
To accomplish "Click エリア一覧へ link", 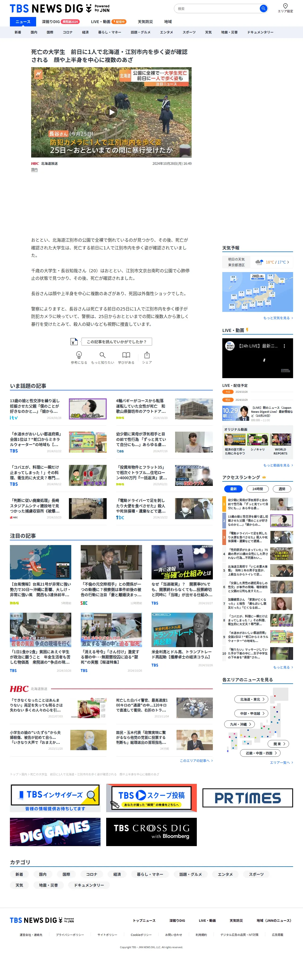I will (281, 762).
